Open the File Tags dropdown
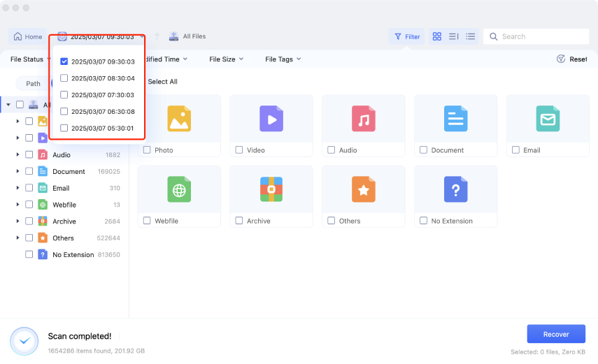 (x=283, y=59)
